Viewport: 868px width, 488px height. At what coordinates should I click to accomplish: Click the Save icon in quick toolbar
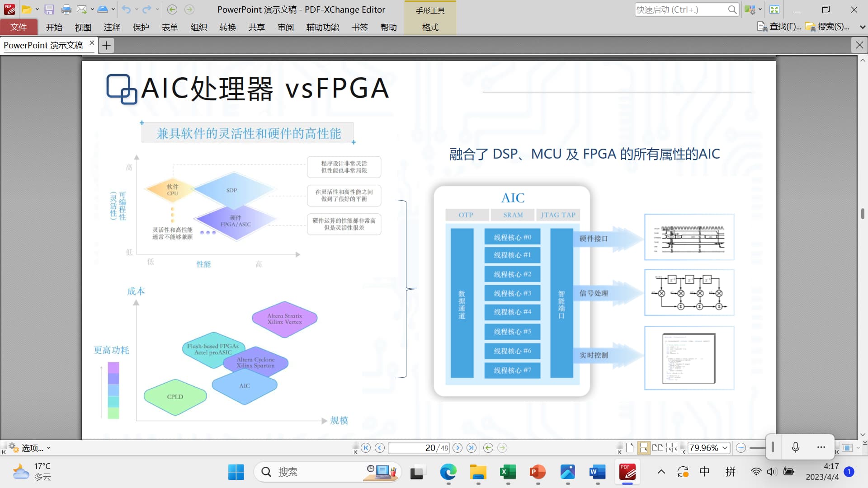(49, 9)
